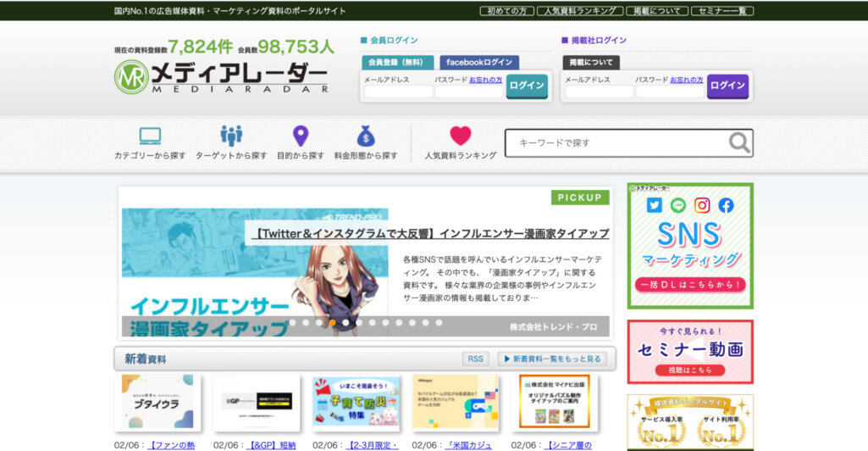Viewport: 868px width, 451px height.
Task: Select the last carousel dot
Action: click(x=439, y=322)
